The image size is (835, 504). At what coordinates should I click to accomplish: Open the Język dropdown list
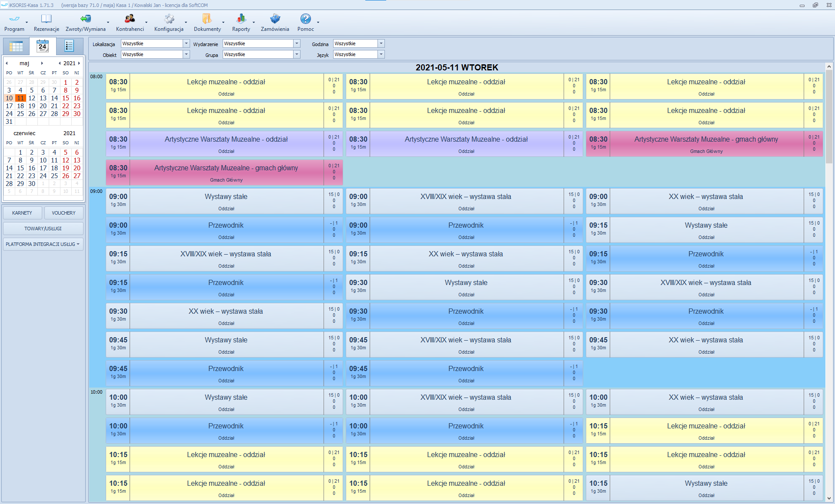381,54
